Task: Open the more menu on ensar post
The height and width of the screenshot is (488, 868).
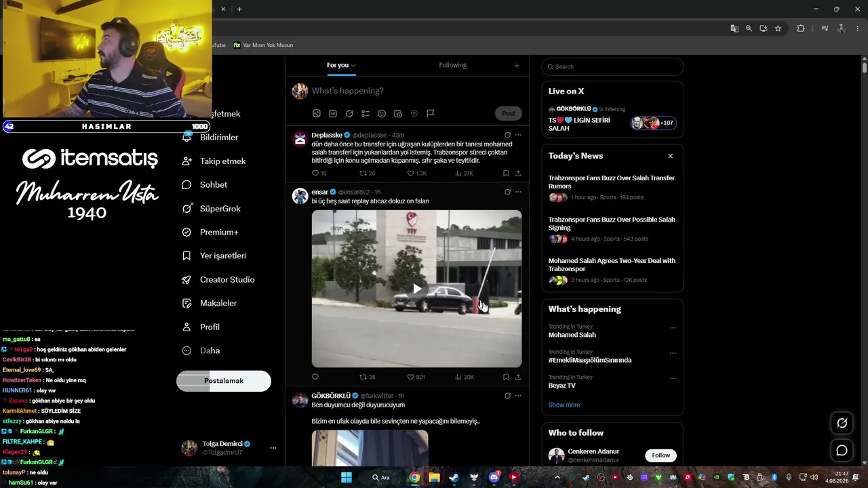Action: pos(518,192)
